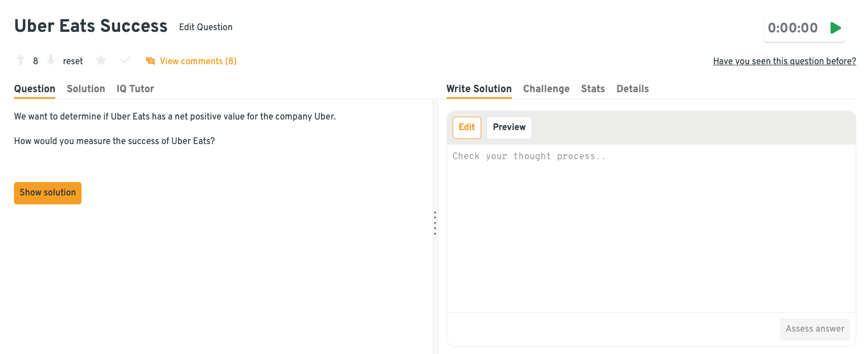Image resolution: width=868 pixels, height=354 pixels.
Task: Go to the Details tab
Action: click(632, 89)
